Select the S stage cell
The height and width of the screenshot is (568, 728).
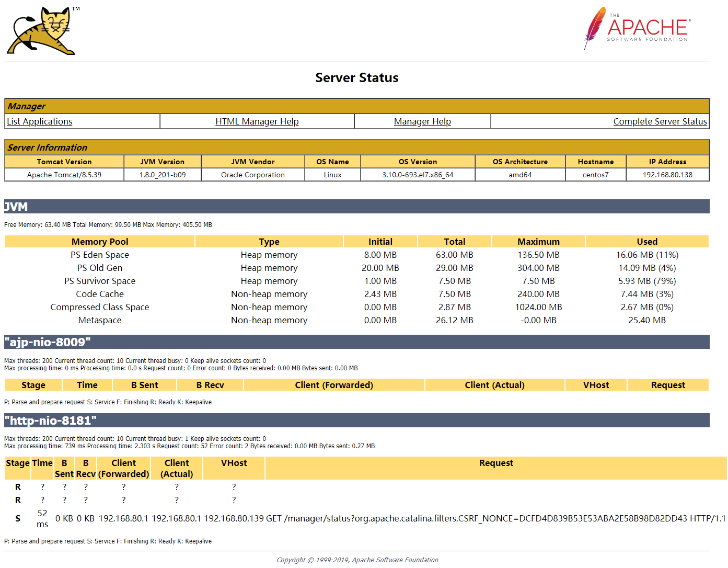(x=18, y=518)
